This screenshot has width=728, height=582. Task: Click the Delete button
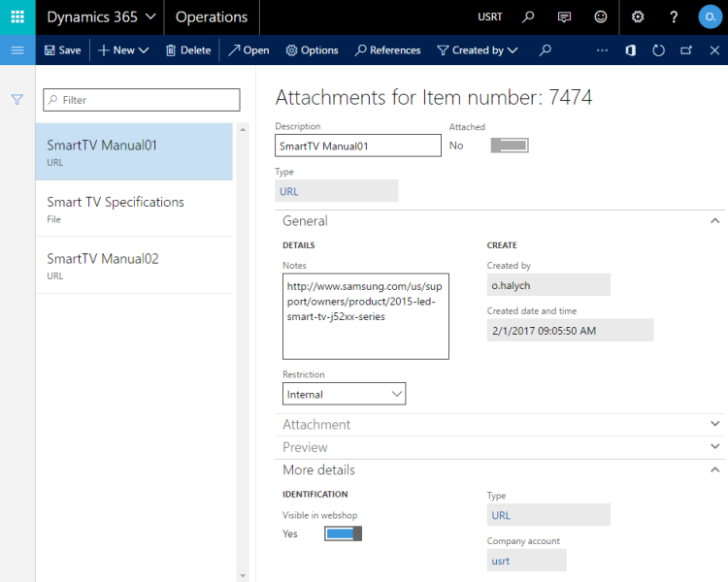click(188, 50)
